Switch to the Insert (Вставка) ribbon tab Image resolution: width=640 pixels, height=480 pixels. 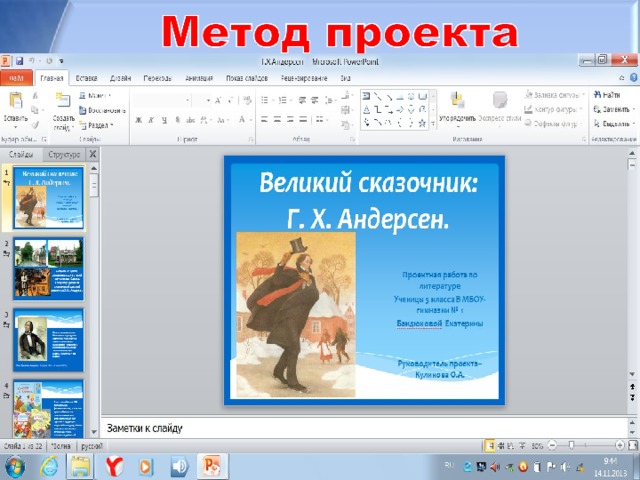click(87, 78)
